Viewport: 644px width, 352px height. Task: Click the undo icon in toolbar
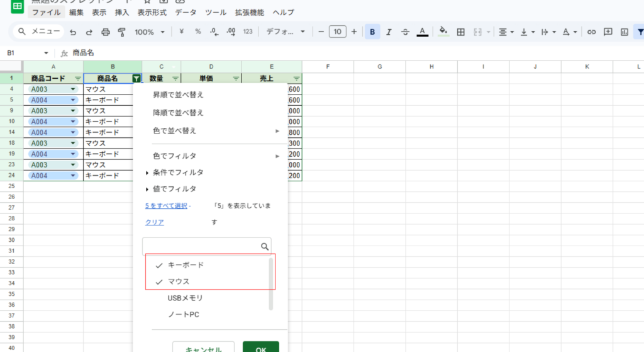[73, 32]
